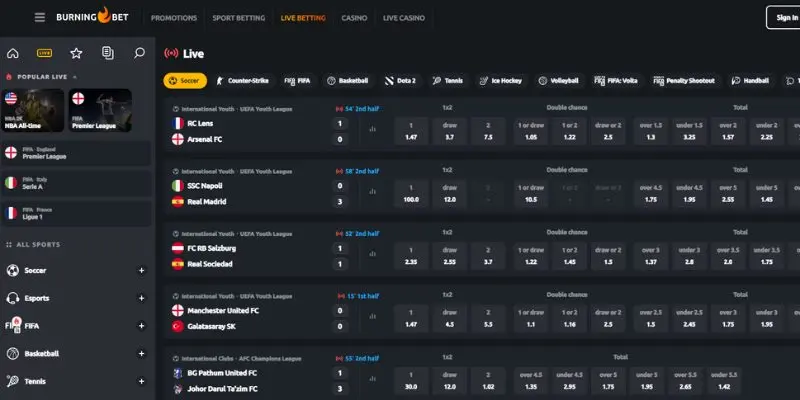Collapse the Popular Live section arrow
The width and height of the screenshot is (800, 400).
[75, 77]
